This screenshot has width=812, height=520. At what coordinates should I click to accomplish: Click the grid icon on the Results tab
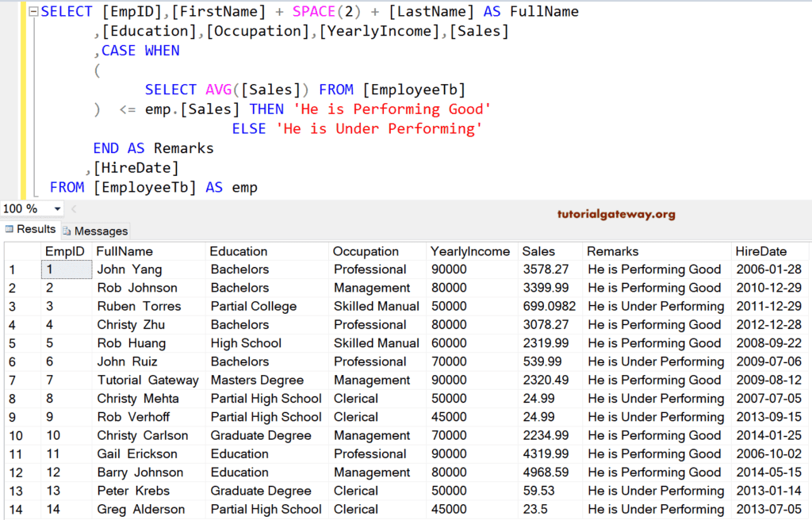pyautogui.click(x=11, y=231)
